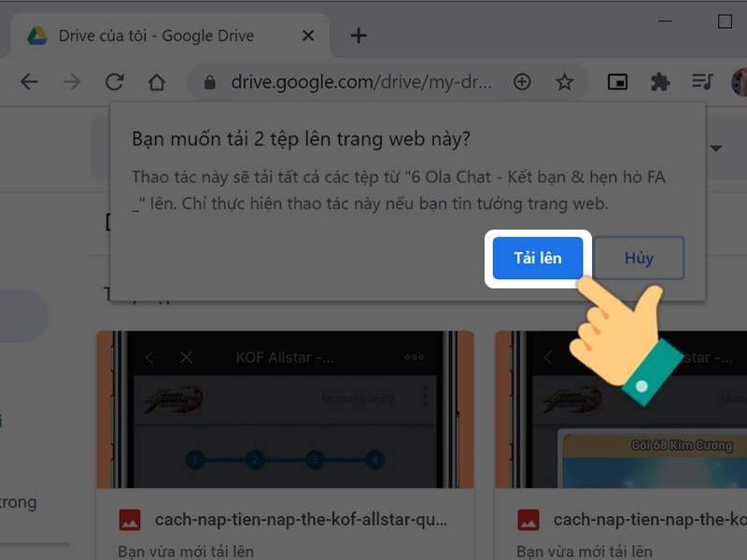Toggle the bookmark star for this page
Image resolution: width=747 pixels, height=560 pixels.
click(565, 82)
